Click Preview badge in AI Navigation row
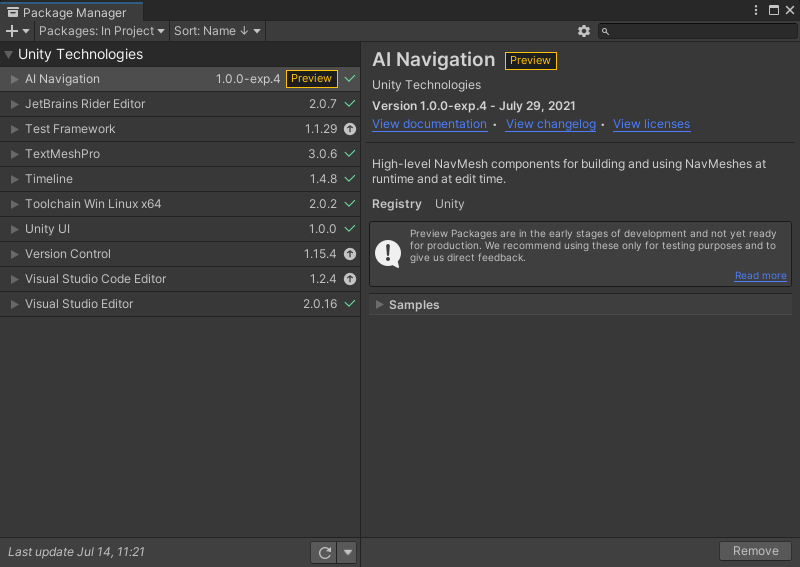800x567 pixels. tap(312, 79)
